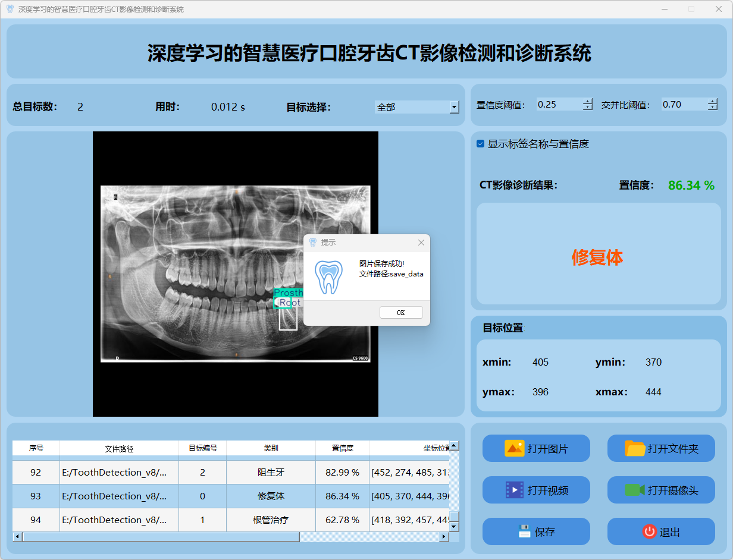Select row 94 with 根管治疗 category

[271, 520]
